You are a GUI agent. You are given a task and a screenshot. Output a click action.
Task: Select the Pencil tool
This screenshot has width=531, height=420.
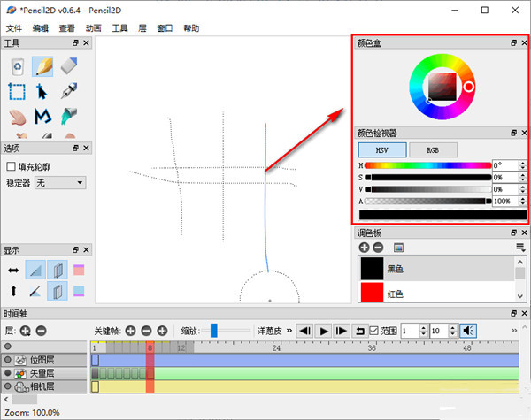tap(42, 65)
